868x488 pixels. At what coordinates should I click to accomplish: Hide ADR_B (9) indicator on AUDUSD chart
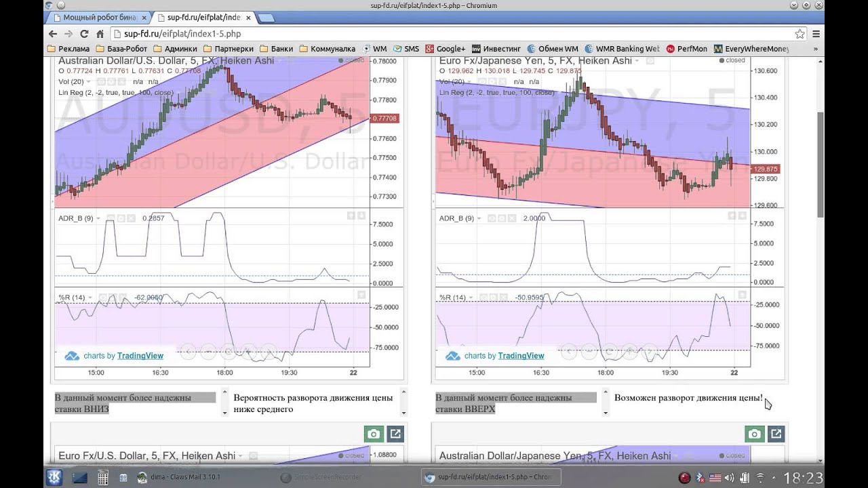click(111, 218)
